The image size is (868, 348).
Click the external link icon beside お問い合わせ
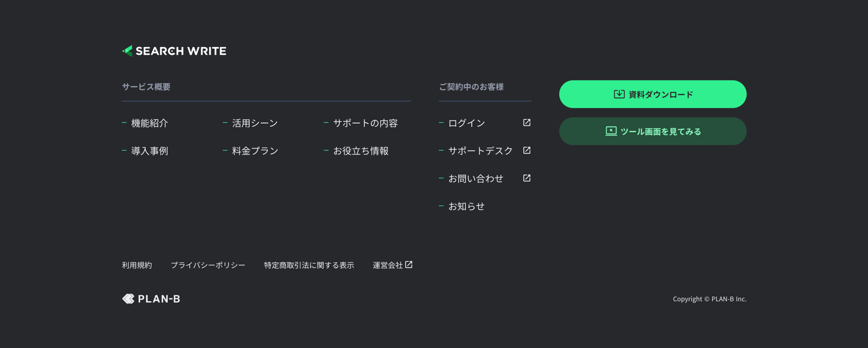(x=527, y=178)
